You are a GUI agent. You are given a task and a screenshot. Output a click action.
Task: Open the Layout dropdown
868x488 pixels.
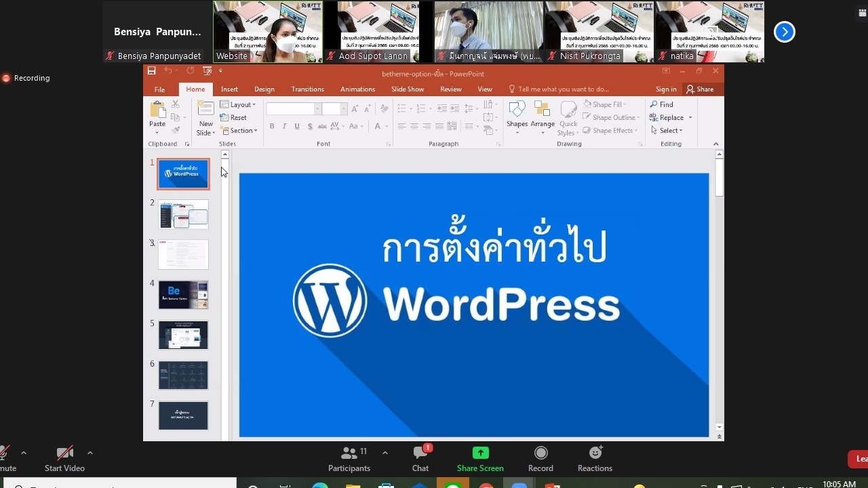point(237,104)
